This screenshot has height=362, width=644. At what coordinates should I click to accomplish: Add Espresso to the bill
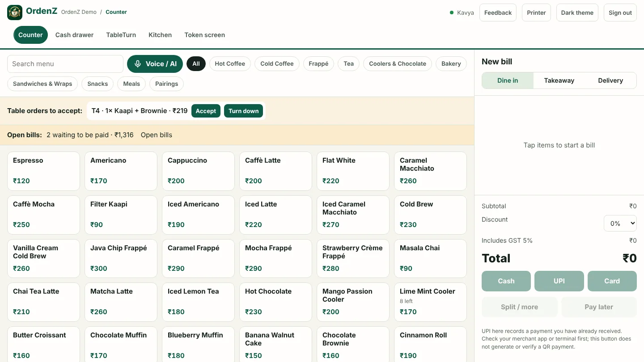(43, 171)
